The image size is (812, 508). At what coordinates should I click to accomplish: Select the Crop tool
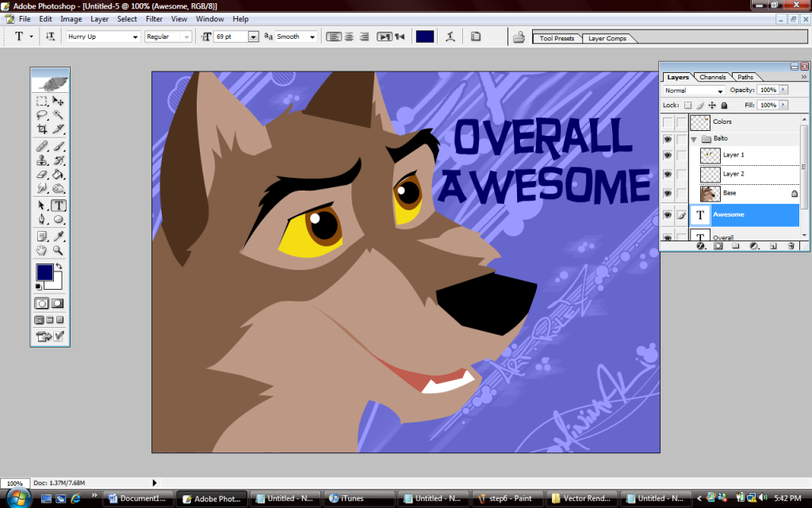(x=42, y=129)
